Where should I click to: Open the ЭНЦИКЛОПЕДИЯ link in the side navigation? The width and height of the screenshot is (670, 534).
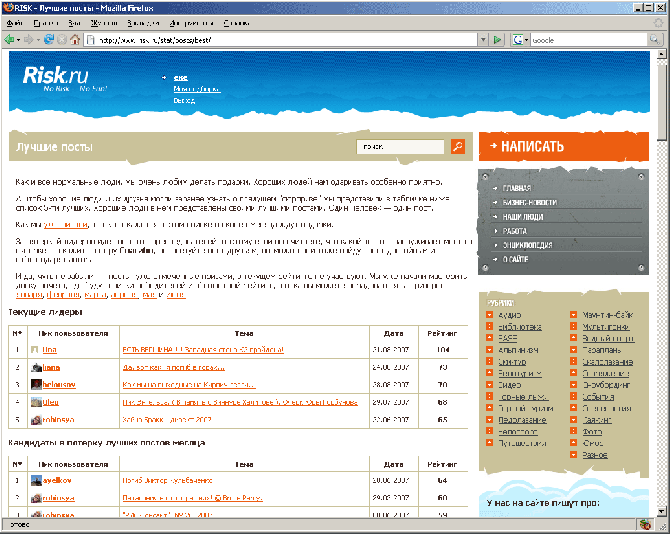pos(528,244)
